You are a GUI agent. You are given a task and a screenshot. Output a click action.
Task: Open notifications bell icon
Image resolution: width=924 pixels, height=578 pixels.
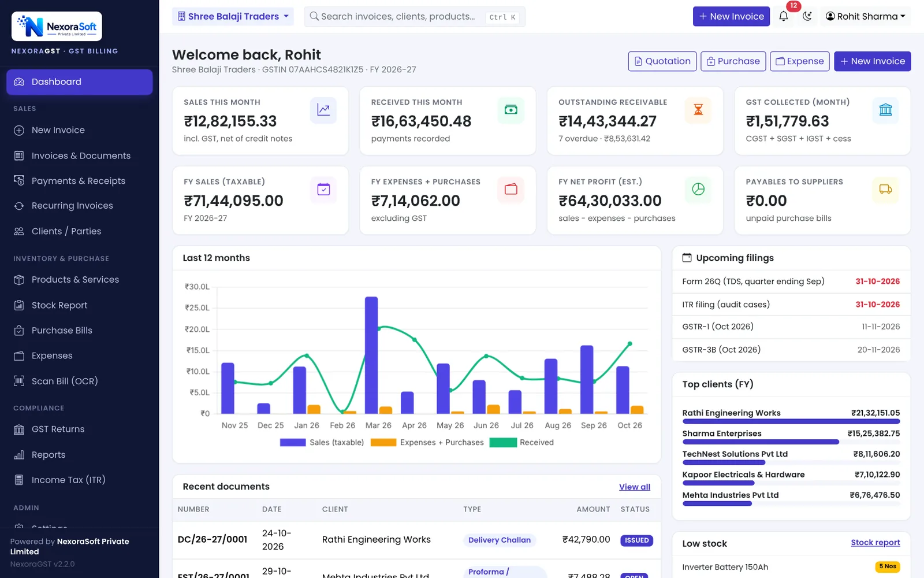(783, 16)
